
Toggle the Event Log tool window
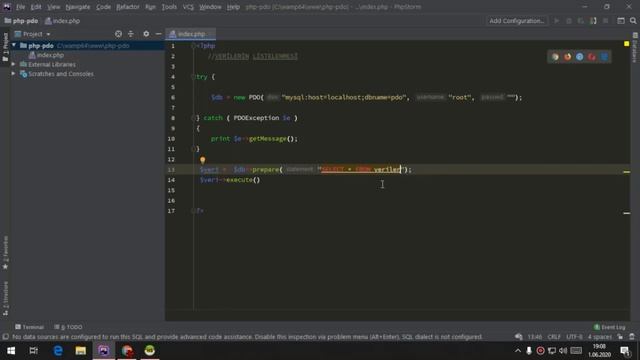click(609, 327)
